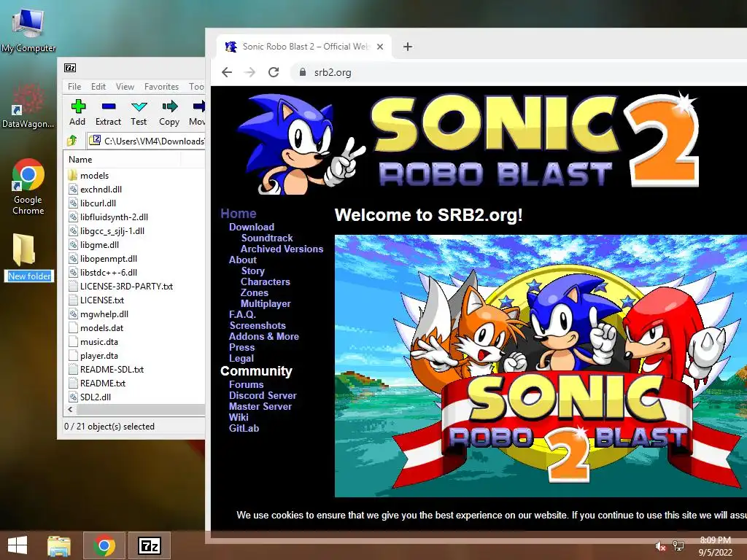Switch to the Sonic Robo Blast 2 tab
The width and height of the screenshot is (747, 560).
tap(304, 47)
